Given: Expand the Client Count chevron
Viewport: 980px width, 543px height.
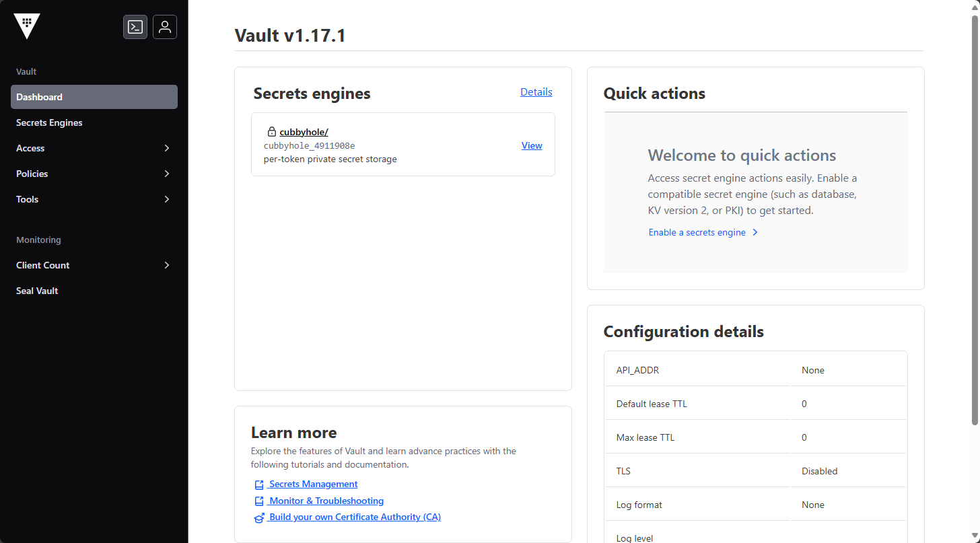Looking at the screenshot, I should tap(167, 265).
